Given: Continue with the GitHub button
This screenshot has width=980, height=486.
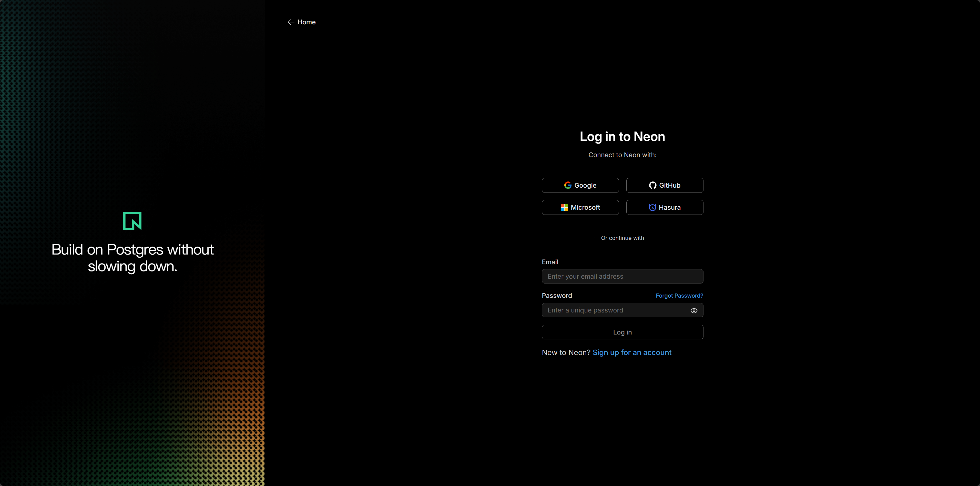Looking at the screenshot, I should tap(665, 185).
